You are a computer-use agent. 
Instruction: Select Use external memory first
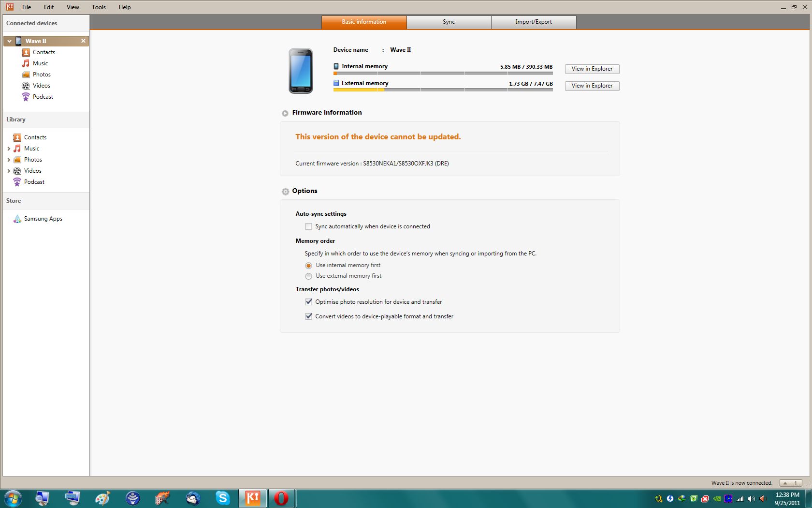[x=308, y=276]
